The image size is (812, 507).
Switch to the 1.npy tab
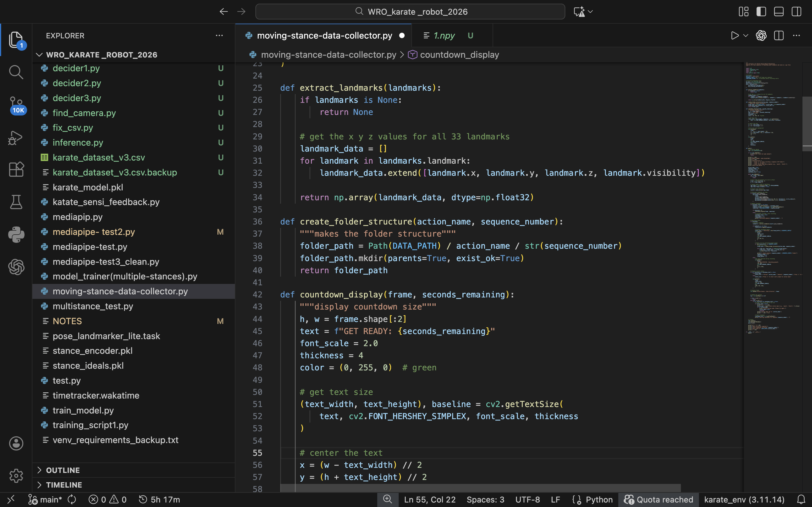[444, 35]
